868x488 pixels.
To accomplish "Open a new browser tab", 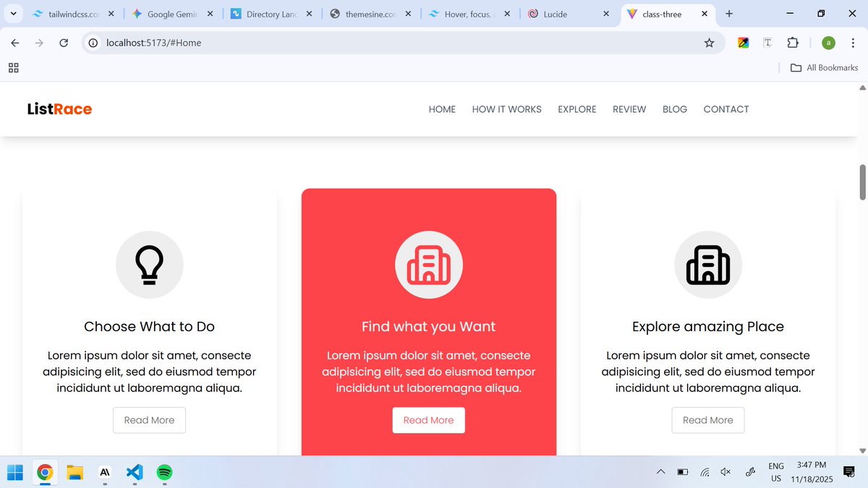I will click(728, 14).
